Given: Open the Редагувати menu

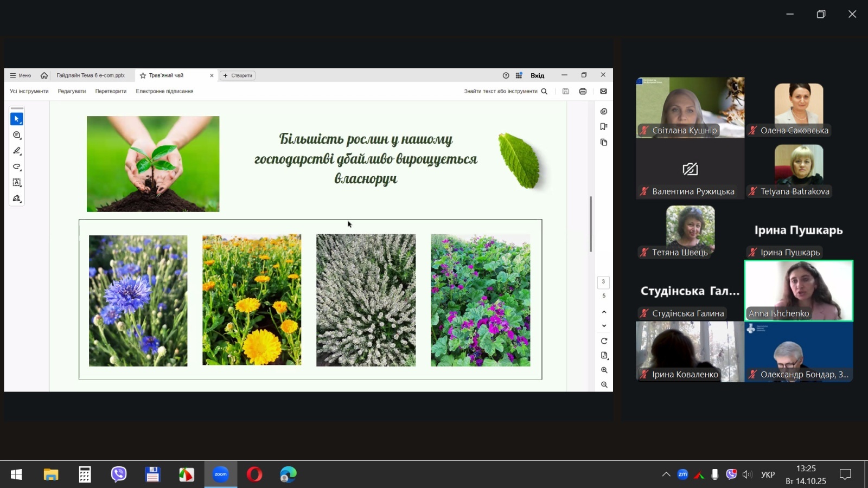Looking at the screenshot, I should (x=72, y=91).
